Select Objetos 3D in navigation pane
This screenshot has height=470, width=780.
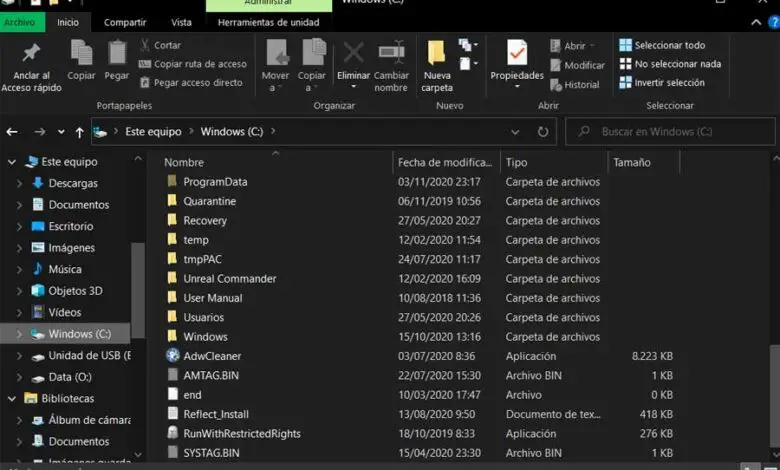click(x=75, y=291)
